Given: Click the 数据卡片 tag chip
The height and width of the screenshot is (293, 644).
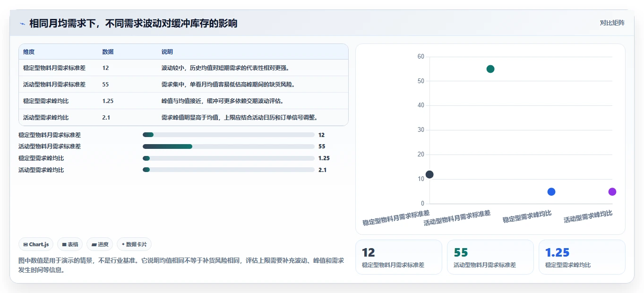Looking at the screenshot, I should (134, 244).
